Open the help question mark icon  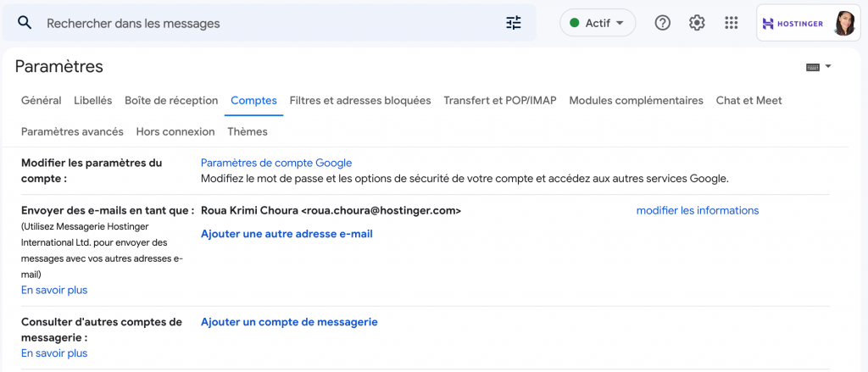(663, 23)
